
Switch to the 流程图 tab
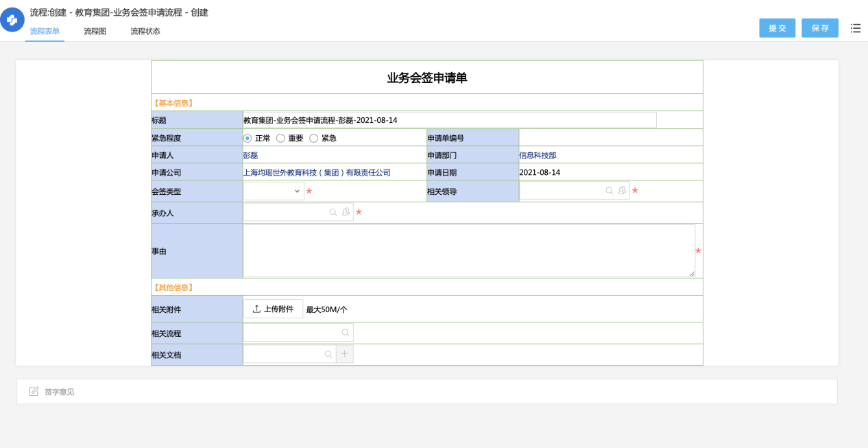[95, 32]
